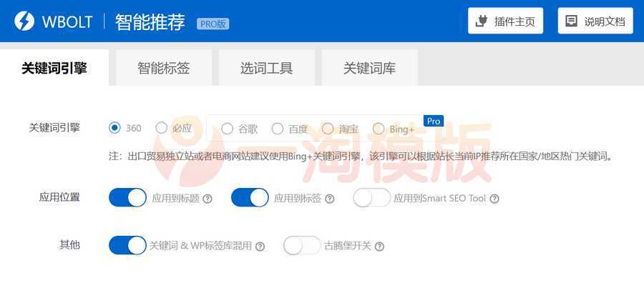Turn off the 应用到标签 switch

click(250, 198)
